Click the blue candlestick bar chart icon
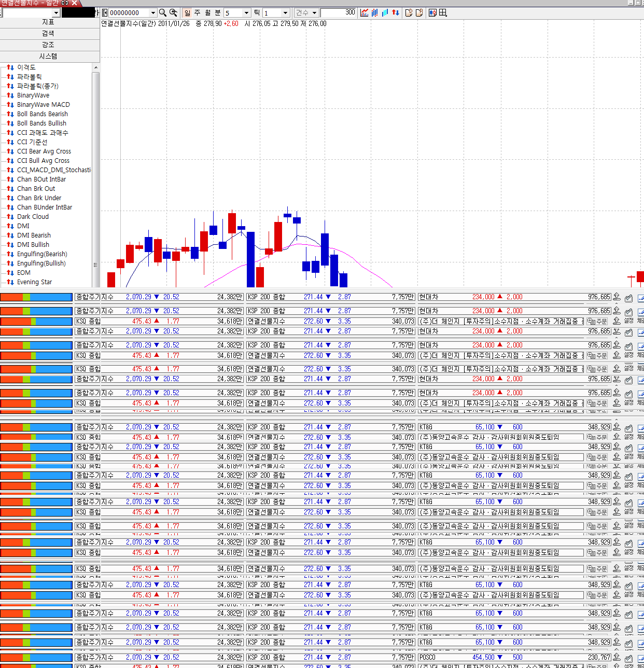 375,12
